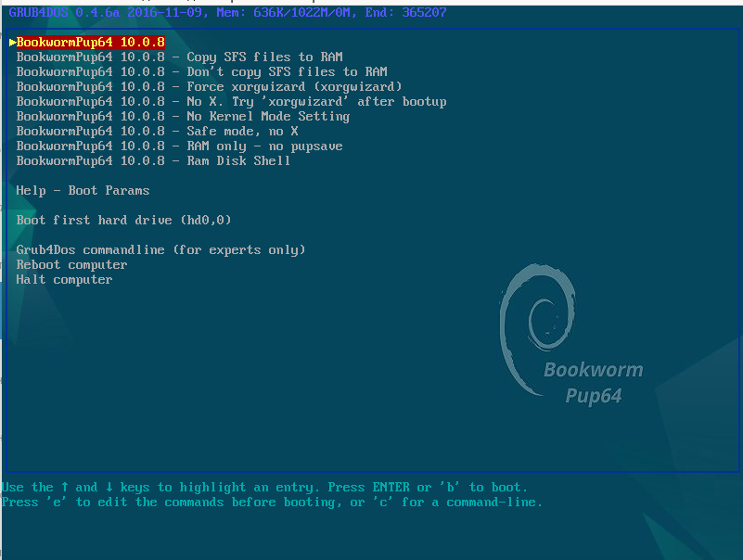Choose the 'No Kernel Mode Setting' entry
743x560 pixels.
[183, 117]
